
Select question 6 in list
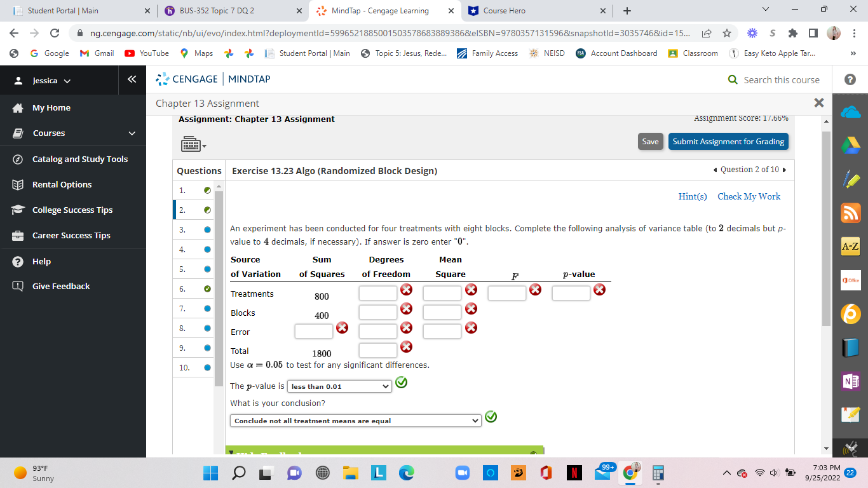click(x=194, y=288)
